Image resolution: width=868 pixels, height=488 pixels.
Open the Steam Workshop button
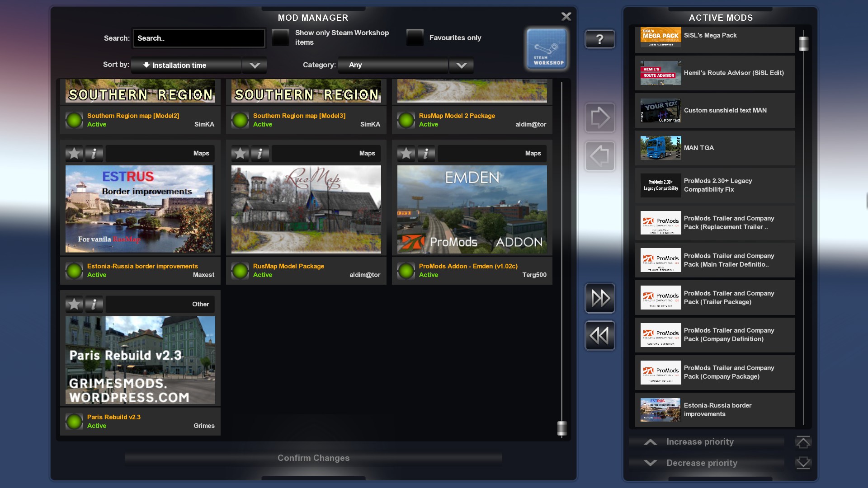tap(547, 49)
